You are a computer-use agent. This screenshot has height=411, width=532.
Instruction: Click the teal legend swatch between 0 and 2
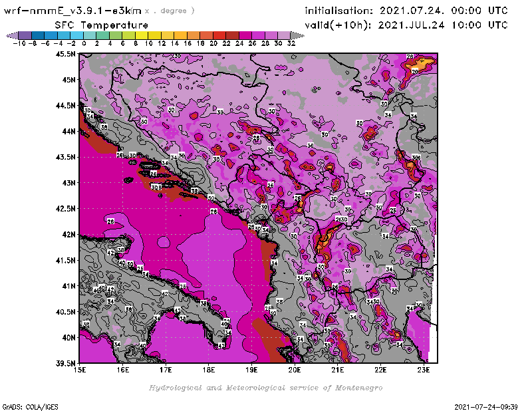[90, 35]
